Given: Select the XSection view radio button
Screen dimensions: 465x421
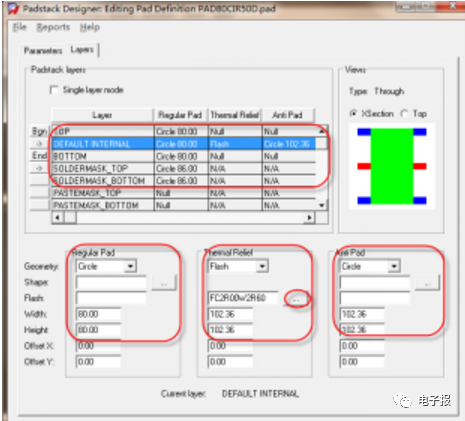Looking at the screenshot, I should [x=353, y=114].
